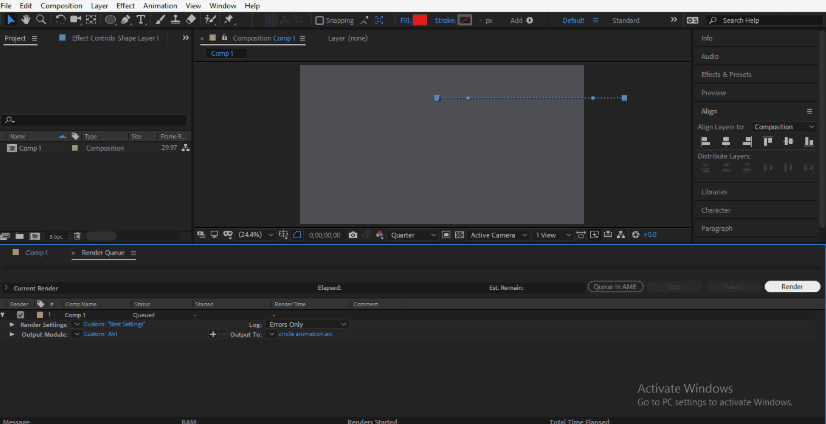This screenshot has width=826, height=424.
Task: Select the Pen tool
Action: pyautogui.click(x=126, y=19)
